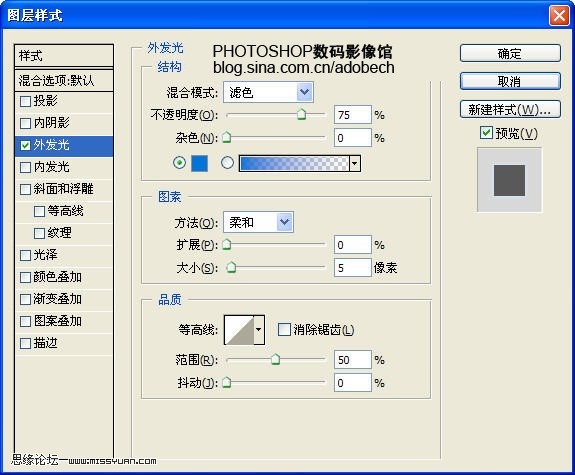Click the 扩展 value field
Viewport: 575px width, 475px height.
[353, 245]
